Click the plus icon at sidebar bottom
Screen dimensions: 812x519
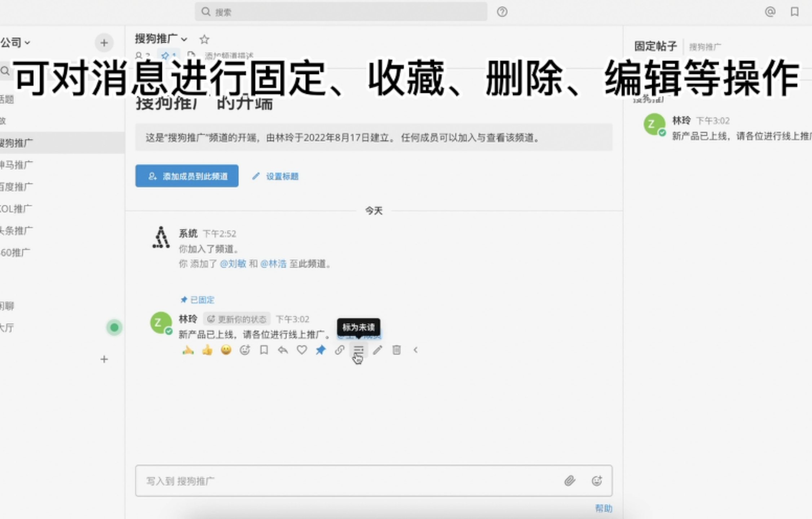click(104, 359)
